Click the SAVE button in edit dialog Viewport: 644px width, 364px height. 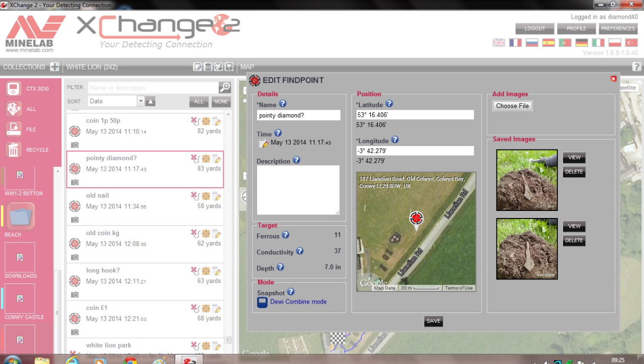433,321
